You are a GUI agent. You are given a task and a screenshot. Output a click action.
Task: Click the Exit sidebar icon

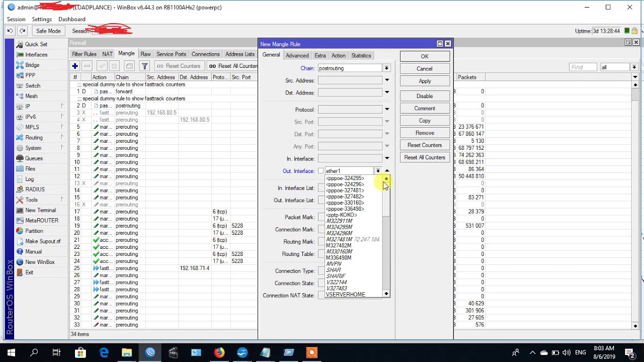point(20,273)
